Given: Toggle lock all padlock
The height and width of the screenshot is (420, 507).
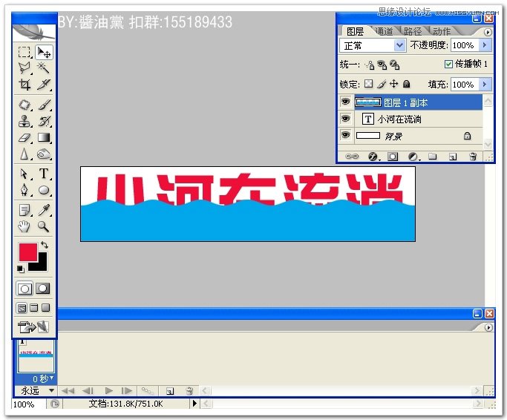Looking at the screenshot, I should 407,84.
